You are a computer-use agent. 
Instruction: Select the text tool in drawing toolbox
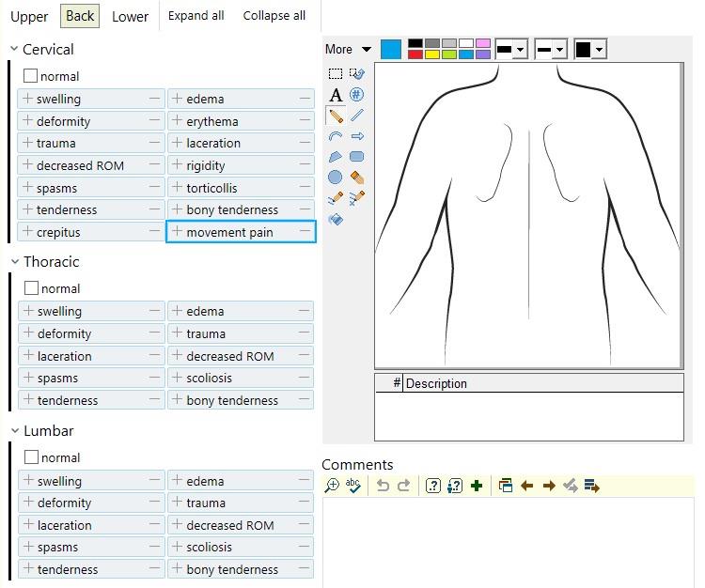[x=336, y=95]
